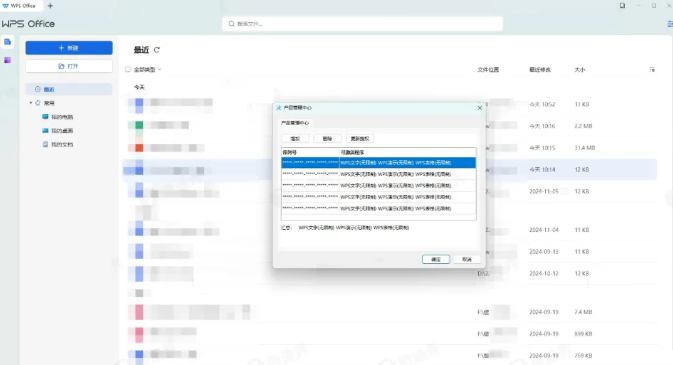The height and width of the screenshot is (365, 673).
Task: Click 确定 to confirm the dialog
Action: tap(436, 259)
